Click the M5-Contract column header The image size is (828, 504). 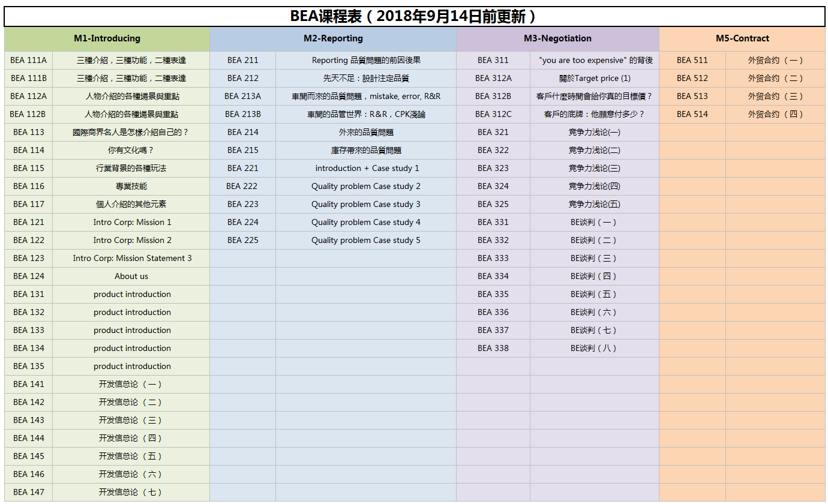click(x=742, y=38)
